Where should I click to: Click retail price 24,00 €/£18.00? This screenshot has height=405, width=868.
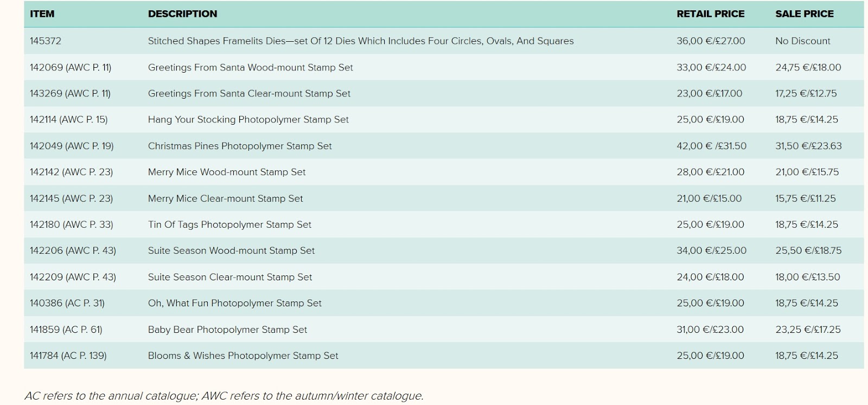pos(711,277)
